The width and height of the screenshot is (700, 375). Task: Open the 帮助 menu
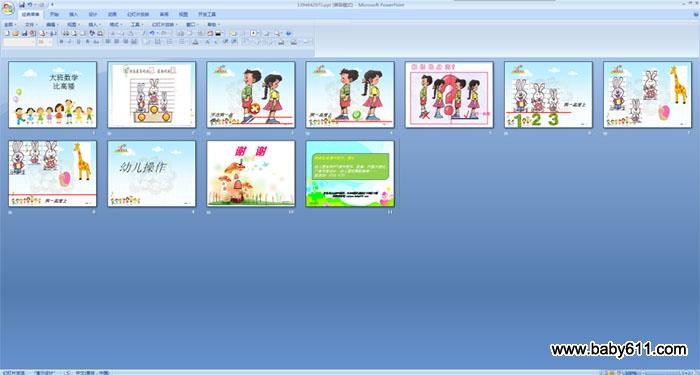click(213, 25)
